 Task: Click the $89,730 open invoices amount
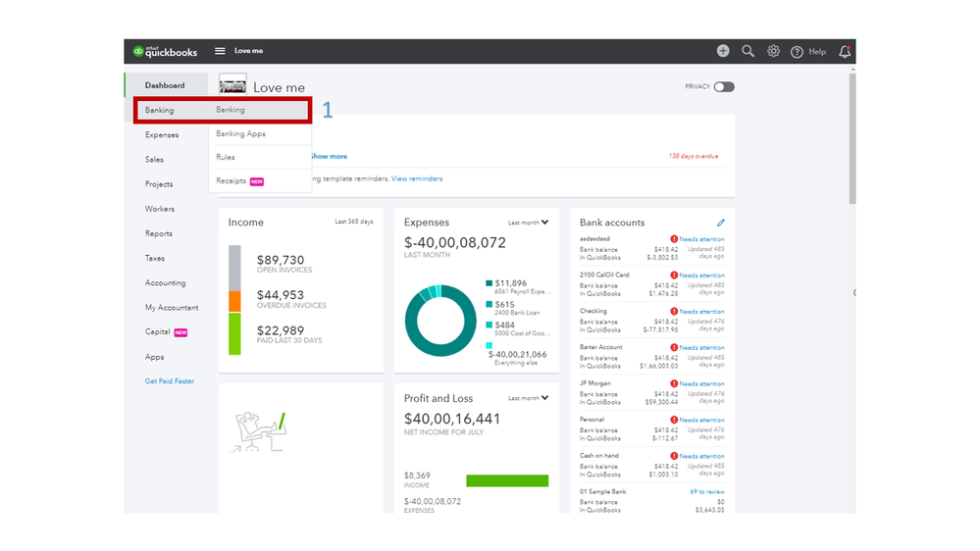click(281, 260)
